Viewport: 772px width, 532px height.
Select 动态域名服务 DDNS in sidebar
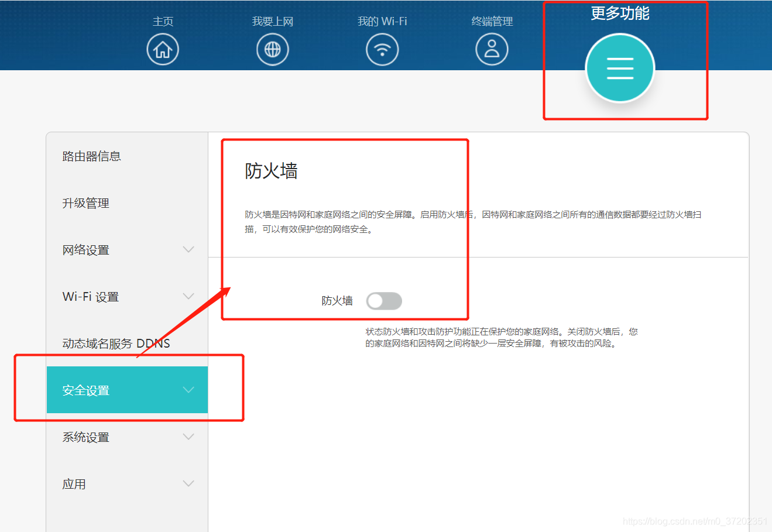point(127,344)
